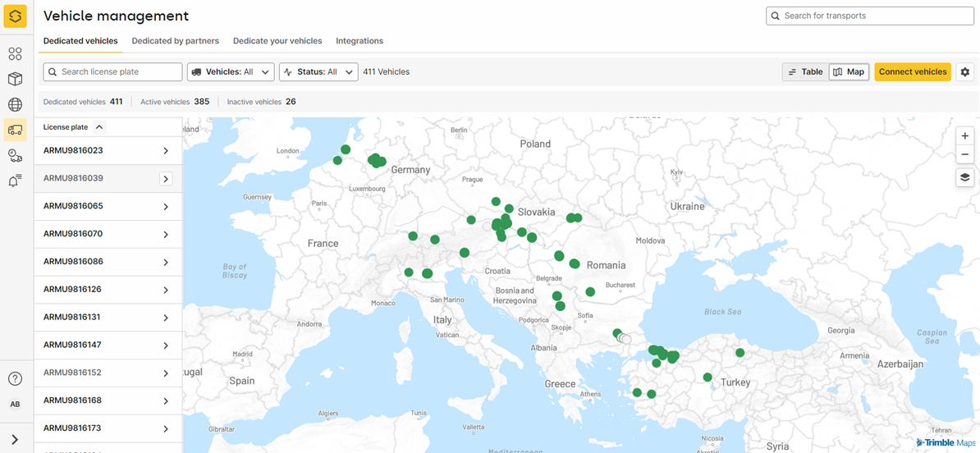Go to the Integrations tab
The height and width of the screenshot is (453, 980).
pyautogui.click(x=359, y=41)
